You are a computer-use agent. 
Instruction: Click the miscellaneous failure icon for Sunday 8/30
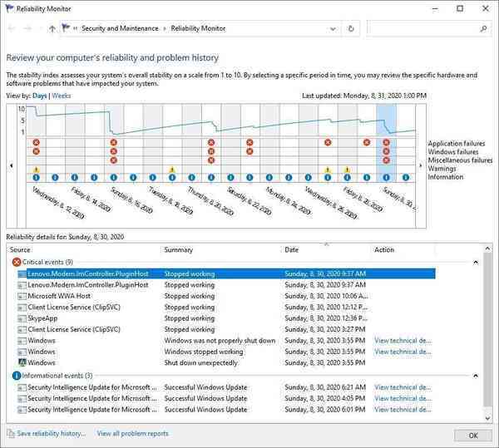point(387,160)
